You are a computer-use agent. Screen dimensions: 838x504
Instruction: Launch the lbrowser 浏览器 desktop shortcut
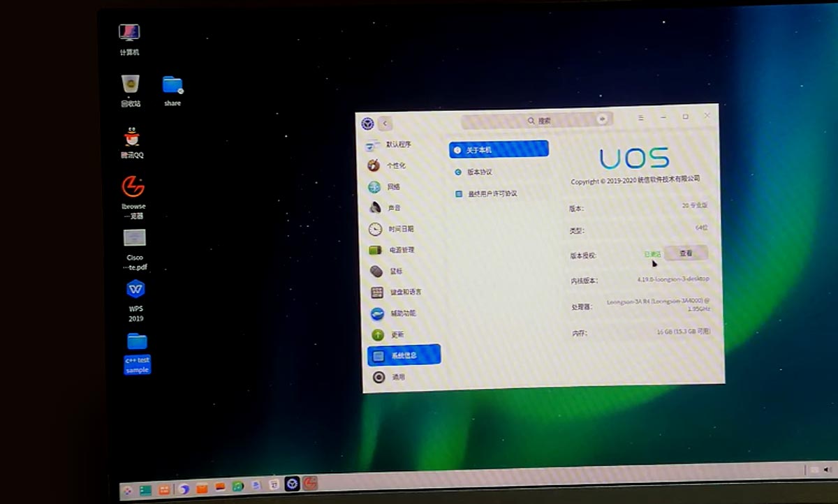tap(133, 197)
